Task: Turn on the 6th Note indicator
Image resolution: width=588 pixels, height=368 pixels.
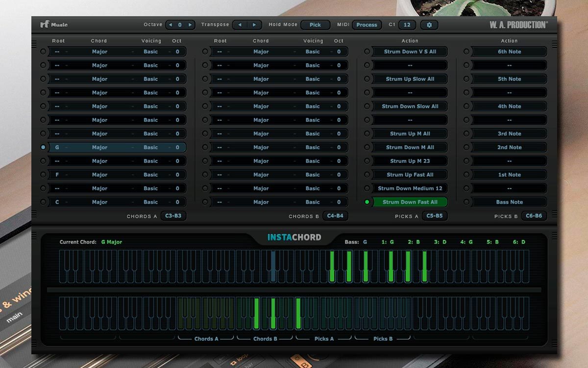Action: point(466,52)
